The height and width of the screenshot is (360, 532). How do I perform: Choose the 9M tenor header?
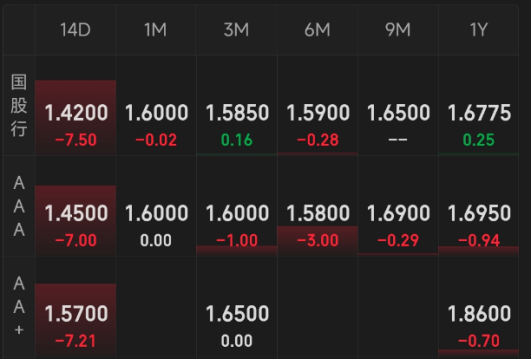click(398, 30)
